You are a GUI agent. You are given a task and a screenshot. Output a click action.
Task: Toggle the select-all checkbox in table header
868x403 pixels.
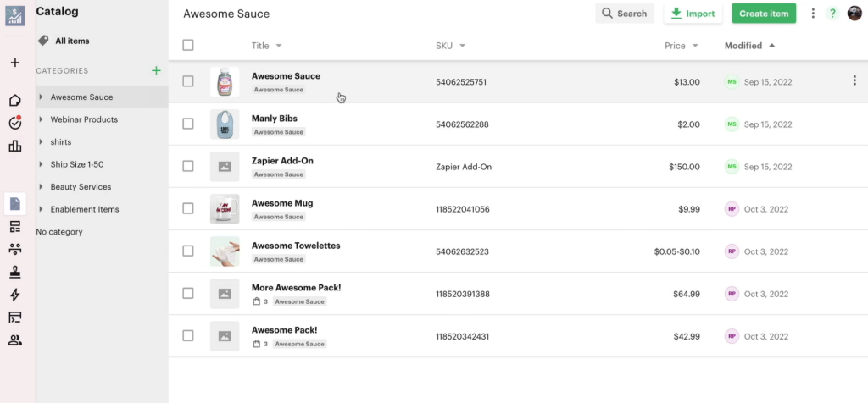188,46
